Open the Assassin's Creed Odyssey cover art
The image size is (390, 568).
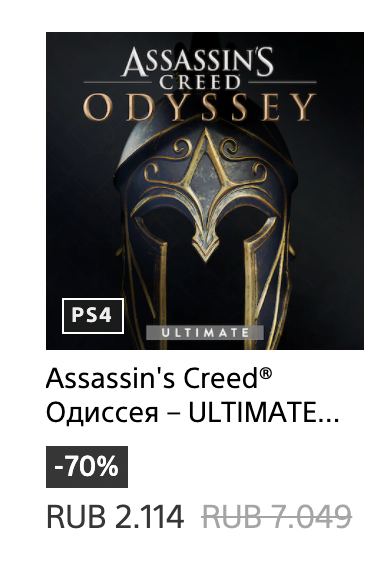coord(205,191)
